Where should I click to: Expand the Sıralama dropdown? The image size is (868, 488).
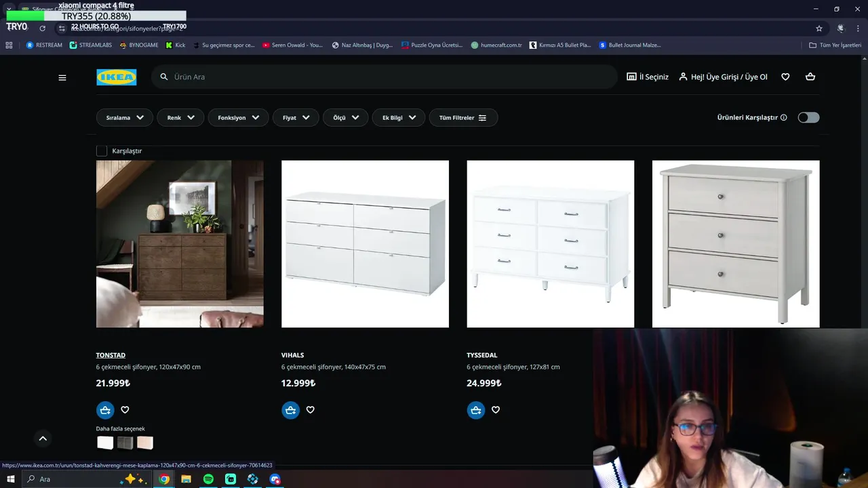pyautogui.click(x=125, y=118)
